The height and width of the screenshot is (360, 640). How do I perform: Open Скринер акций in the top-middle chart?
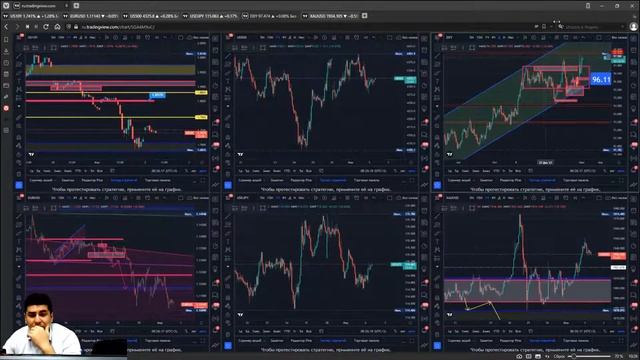(x=250, y=180)
